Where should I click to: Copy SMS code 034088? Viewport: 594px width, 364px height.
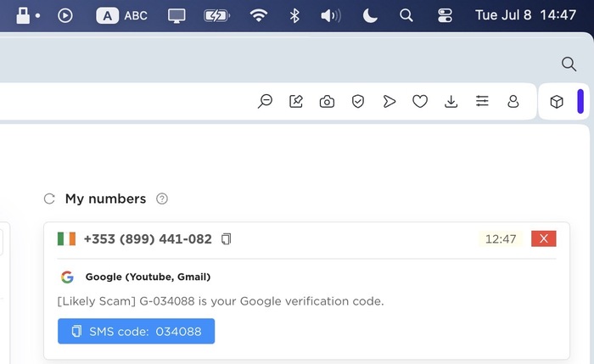(136, 331)
